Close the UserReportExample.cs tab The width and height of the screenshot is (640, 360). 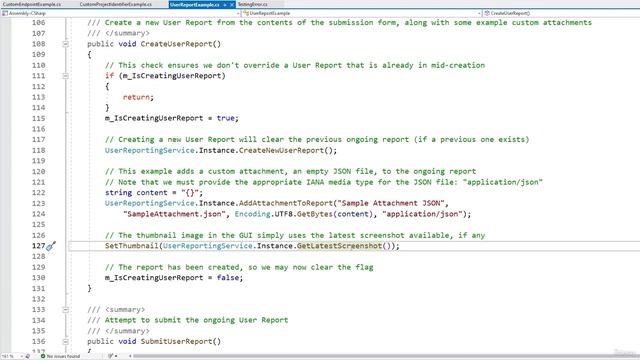coord(232,4)
